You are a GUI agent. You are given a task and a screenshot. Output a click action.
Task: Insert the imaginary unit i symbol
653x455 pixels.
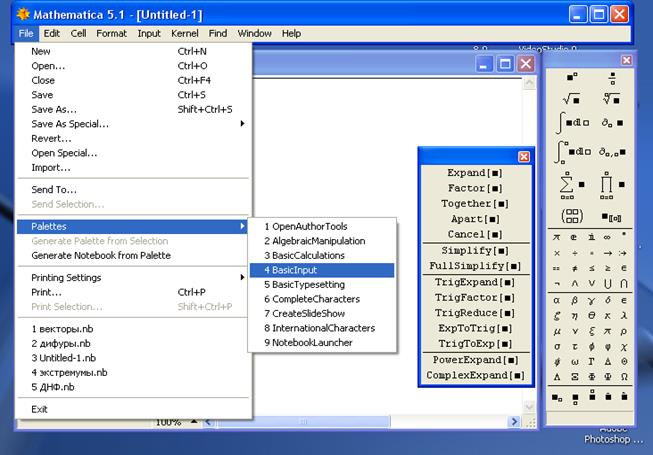pyautogui.click(x=591, y=237)
